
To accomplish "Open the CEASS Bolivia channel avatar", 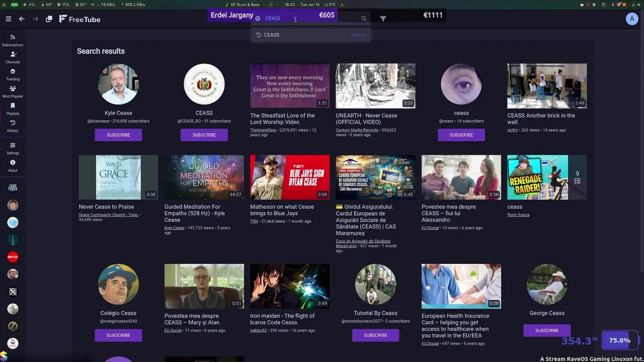I will tap(204, 84).
